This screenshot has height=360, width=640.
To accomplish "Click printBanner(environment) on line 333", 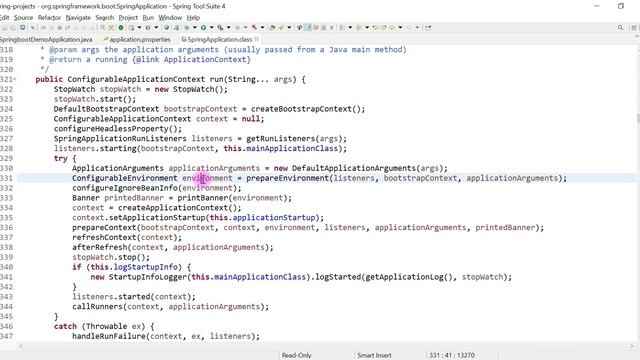I will [234, 198].
